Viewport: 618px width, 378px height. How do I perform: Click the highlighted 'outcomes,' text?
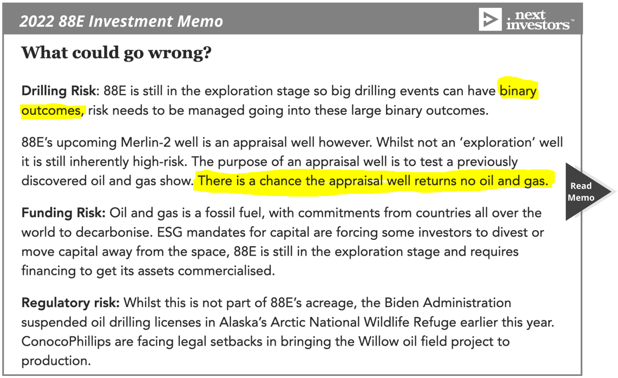click(52, 110)
